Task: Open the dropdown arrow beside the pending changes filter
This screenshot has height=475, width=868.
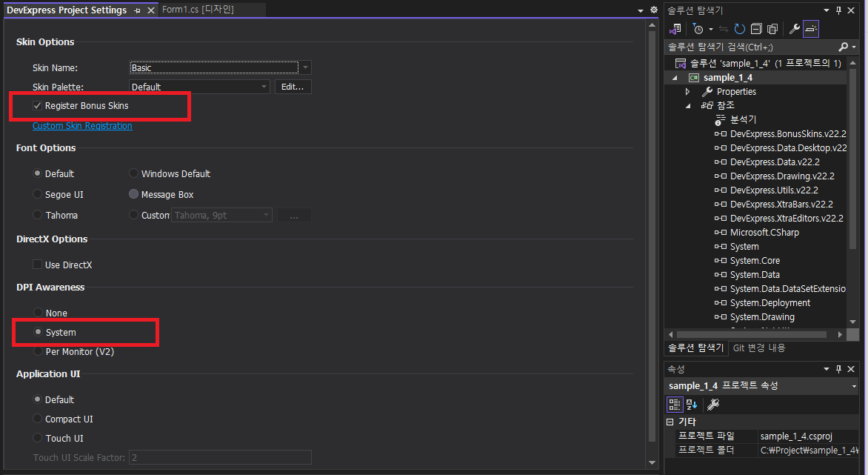Action: [x=711, y=29]
